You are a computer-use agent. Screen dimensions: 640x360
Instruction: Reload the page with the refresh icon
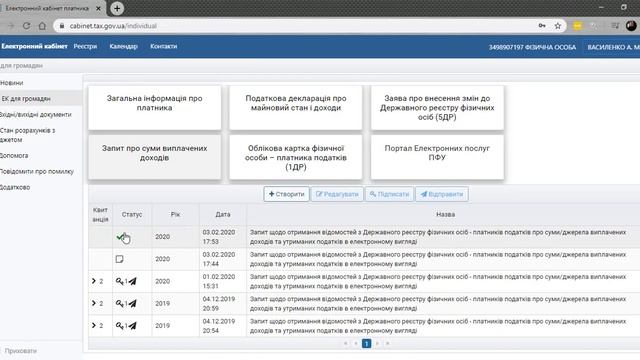(x=27, y=26)
